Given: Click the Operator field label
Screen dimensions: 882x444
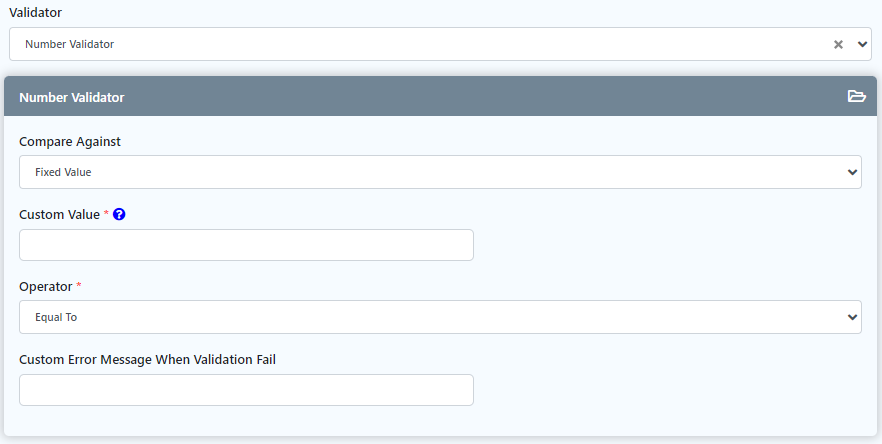Looking at the screenshot, I should (x=46, y=287).
